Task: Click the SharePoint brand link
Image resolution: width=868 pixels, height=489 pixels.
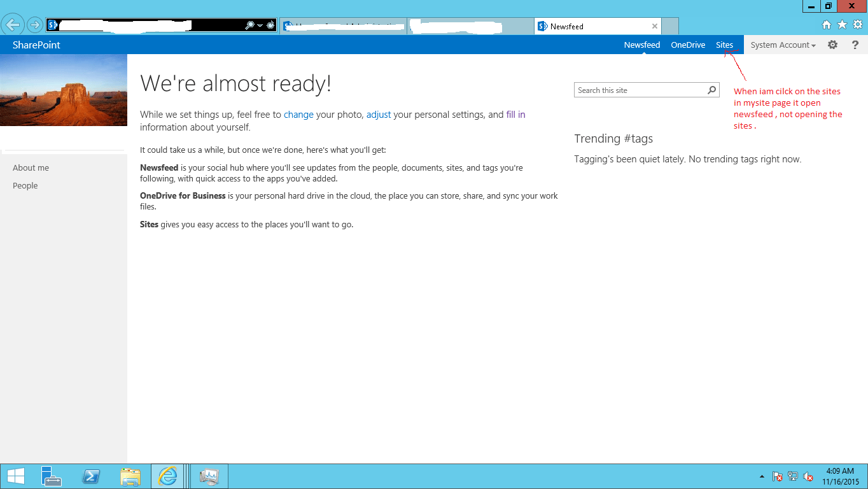Action: point(36,45)
